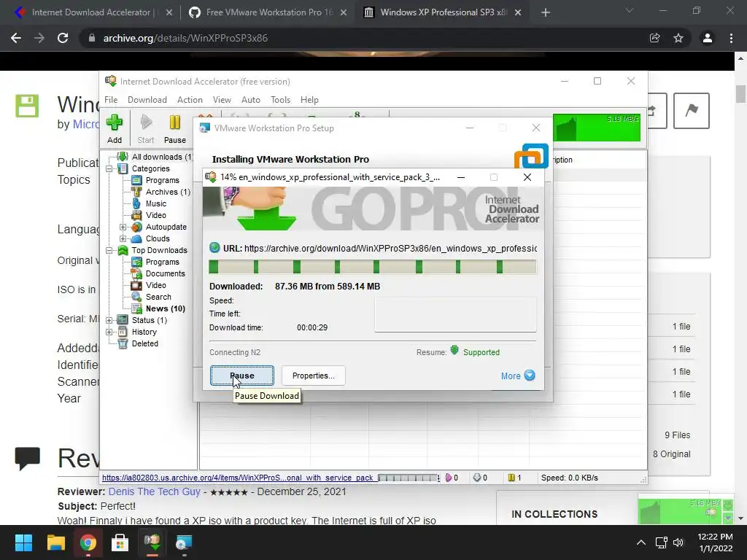
Task: Click the floating speed widget near taskbar
Action: (x=686, y=510)
